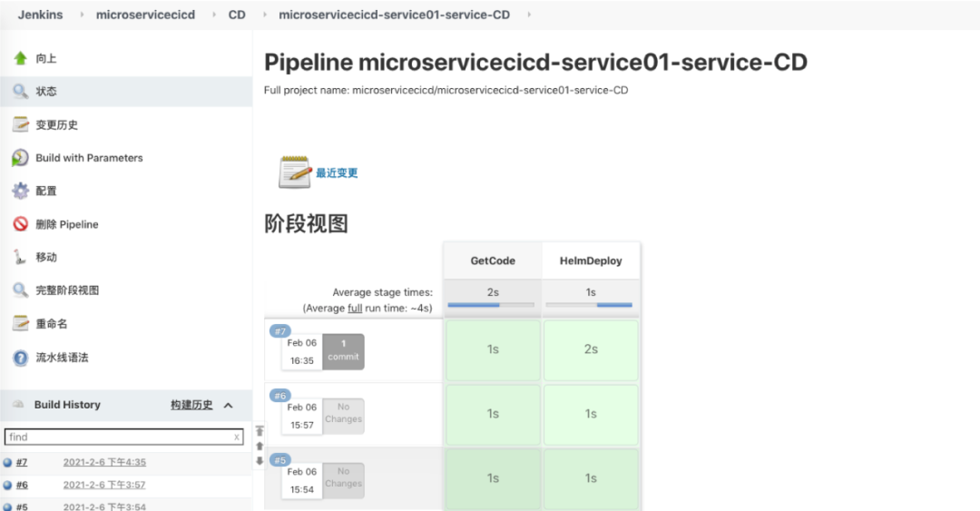Select build #6 GetCode stage cell
Screen dimensions: 980x511
point(493,415)
